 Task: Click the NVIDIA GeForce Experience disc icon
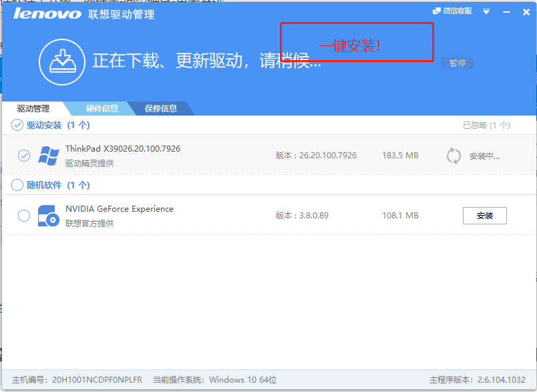click(x=49, y=216)
